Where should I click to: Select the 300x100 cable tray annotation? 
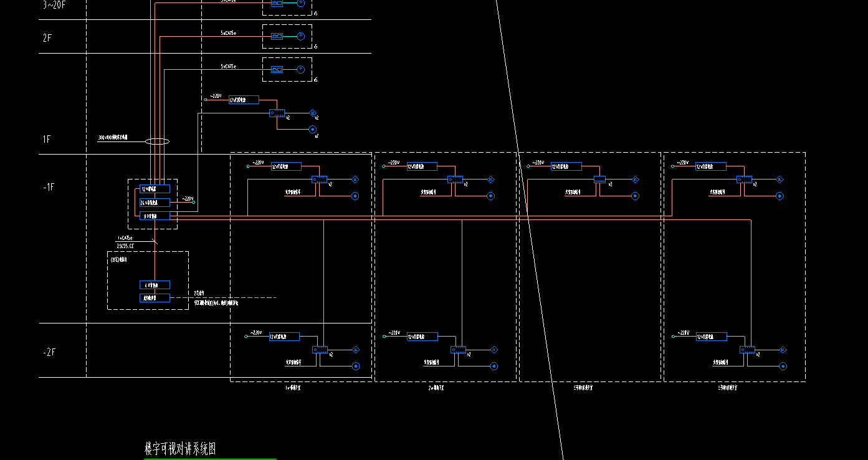tap(113, 138)
